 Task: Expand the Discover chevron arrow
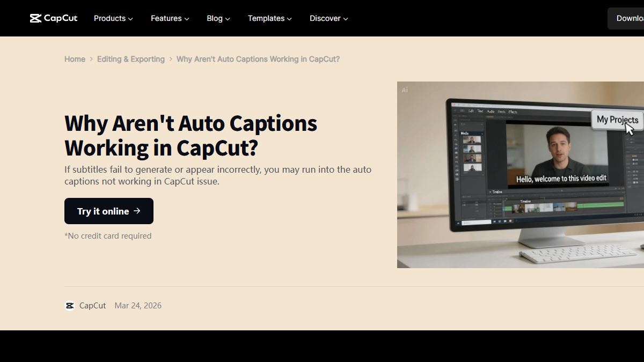click(346, 19)
